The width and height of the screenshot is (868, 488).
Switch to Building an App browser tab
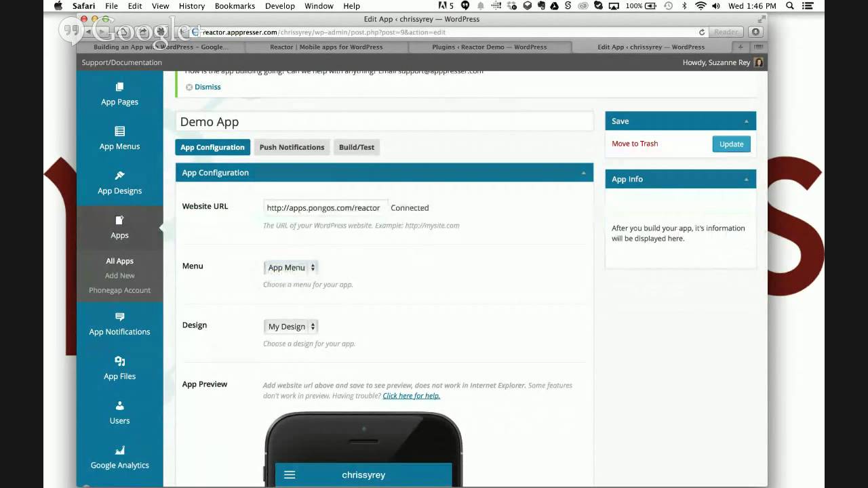click(161, 47)
